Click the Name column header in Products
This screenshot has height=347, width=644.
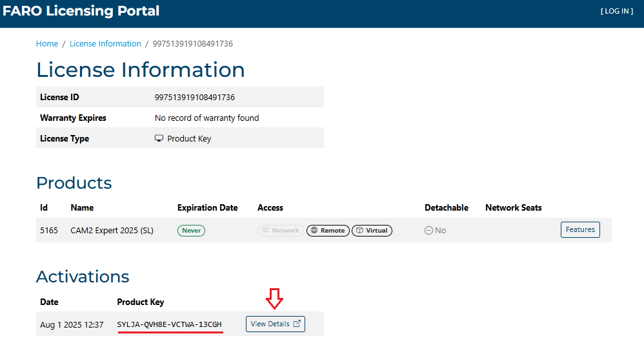click(82, 207)
